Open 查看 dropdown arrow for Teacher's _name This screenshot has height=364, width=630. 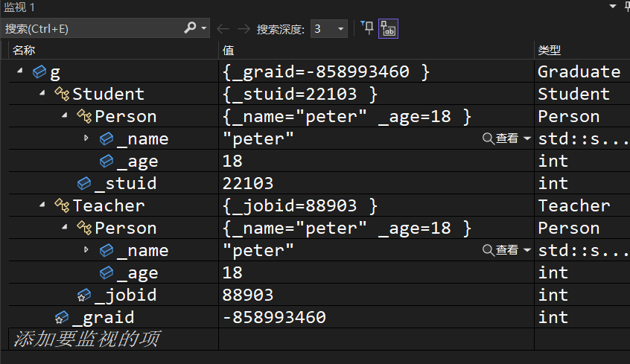(527, 250)
